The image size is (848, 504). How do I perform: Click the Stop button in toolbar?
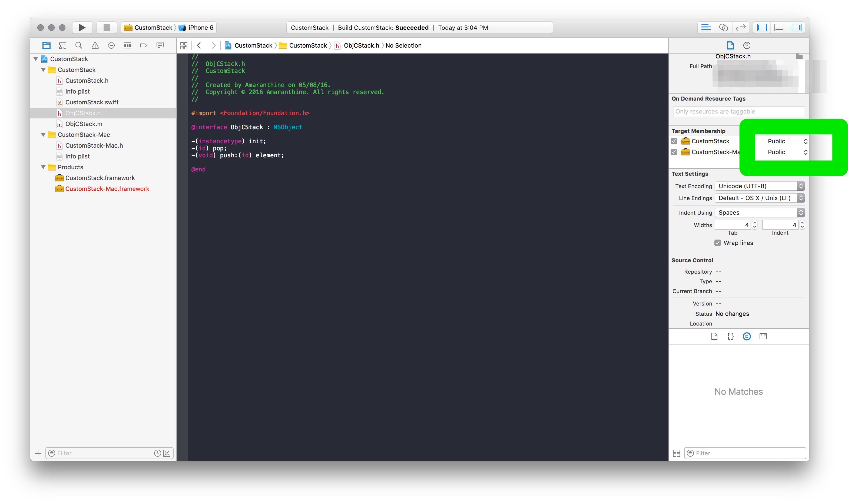coord(107,28)
